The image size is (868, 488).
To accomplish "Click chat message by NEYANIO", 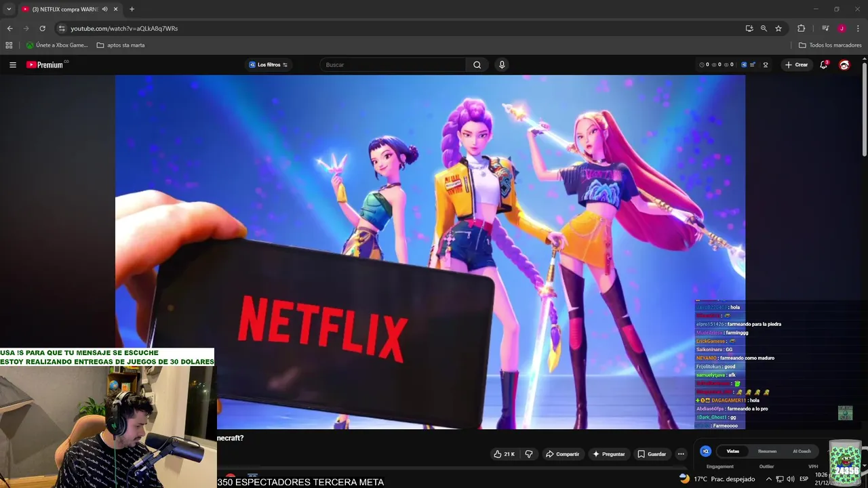I will tap(735, 358).
